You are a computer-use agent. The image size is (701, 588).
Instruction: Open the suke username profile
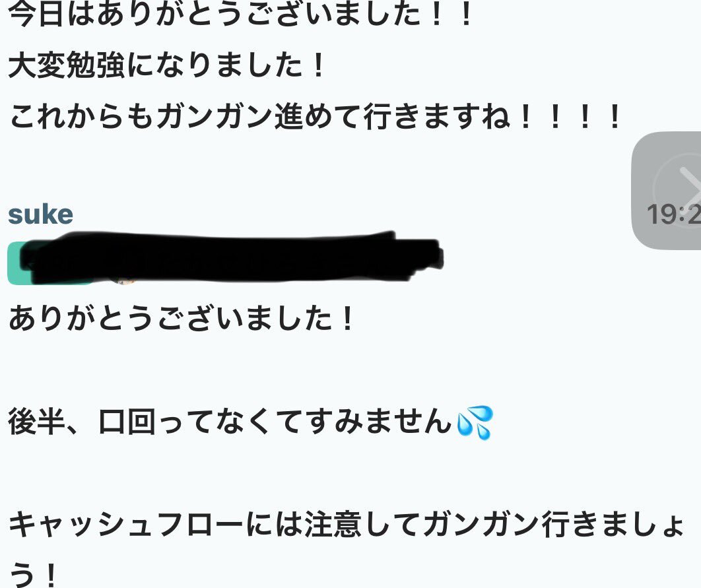[x=41, y=215]
